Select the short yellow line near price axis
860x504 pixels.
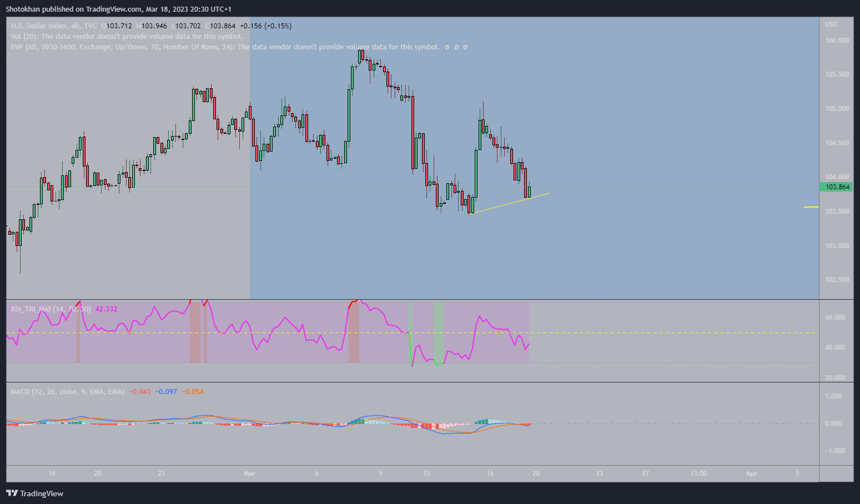point(811,207)
